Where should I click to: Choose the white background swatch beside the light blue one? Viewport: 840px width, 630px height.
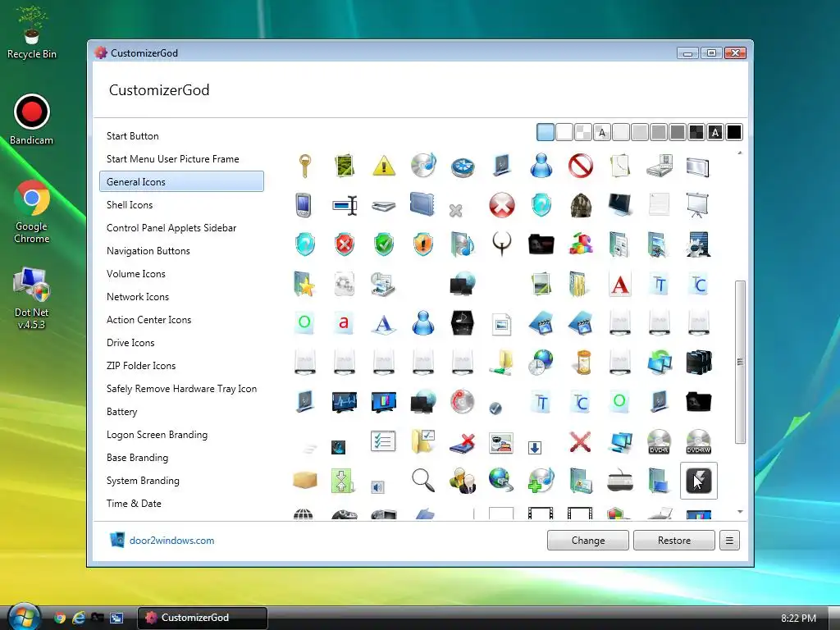(564, 132)
